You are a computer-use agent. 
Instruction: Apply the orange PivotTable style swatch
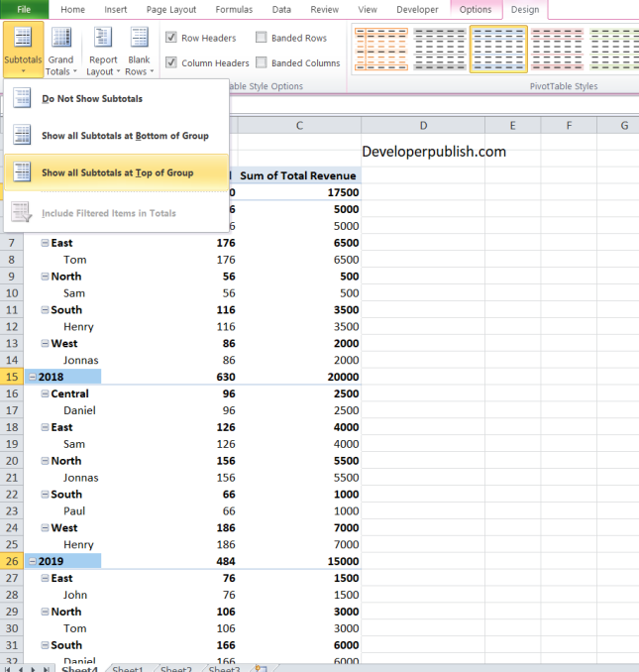pyautogui.click(x=380, y=49)
